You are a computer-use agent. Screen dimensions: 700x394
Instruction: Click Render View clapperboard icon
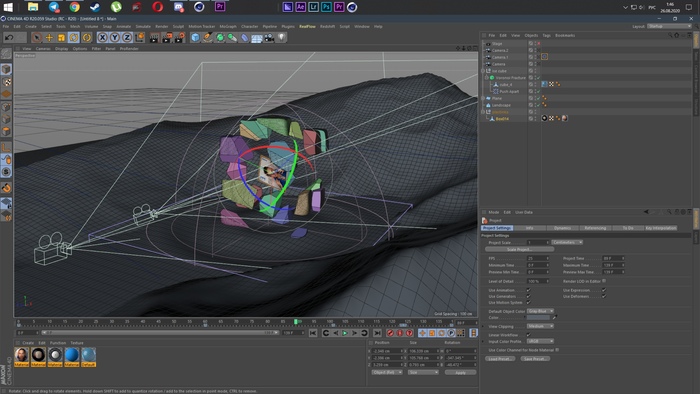pos(154,38)
